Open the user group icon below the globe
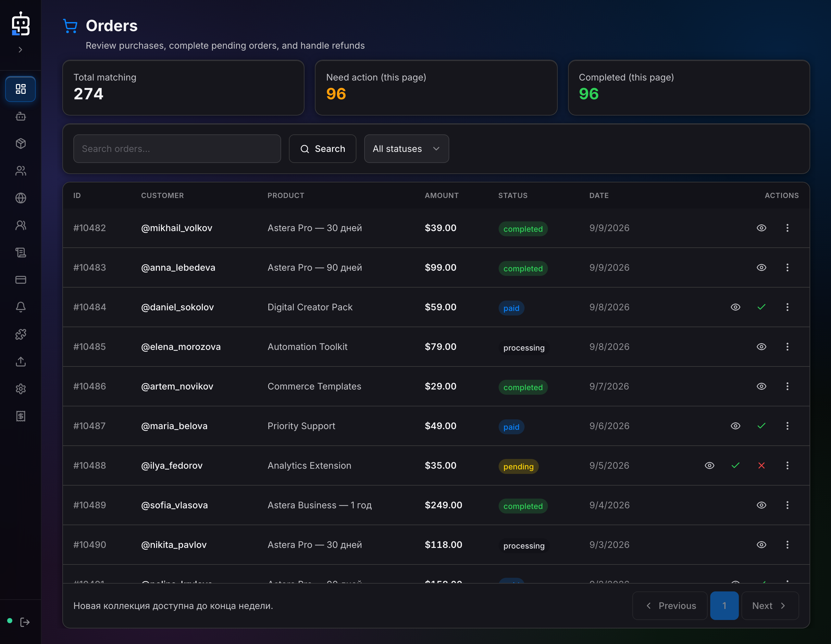 pyautogui.click(x=20, y=225)
